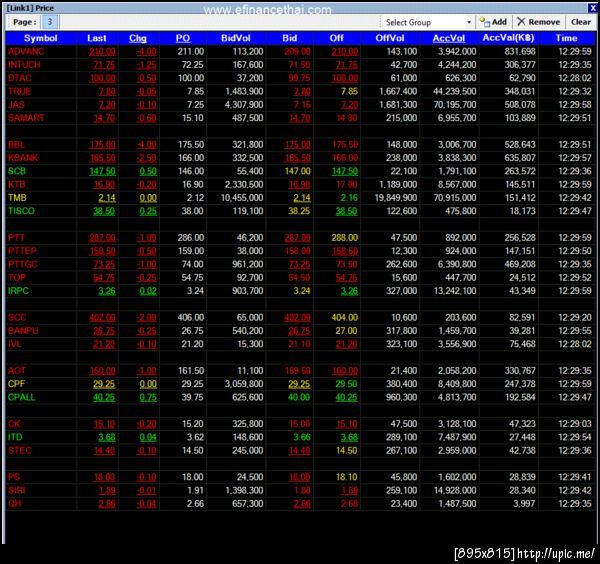Click the BidVol column header
Viewport: 600px width, 564px height.
click(236, 38)
